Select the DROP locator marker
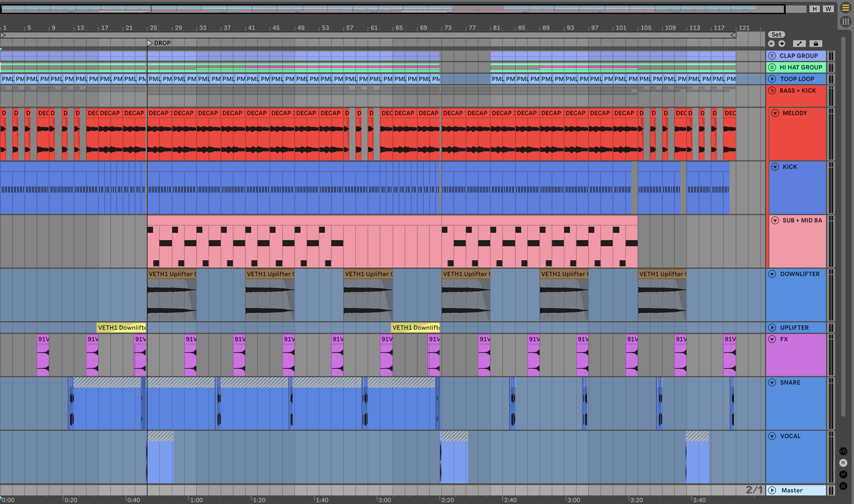 150,43
